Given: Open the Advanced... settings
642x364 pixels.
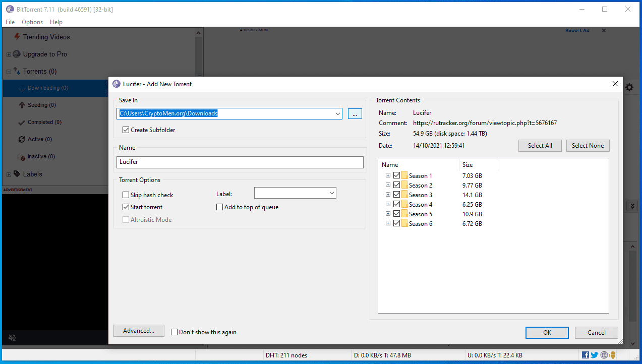Looking at the screenshot, I should (139, 331).
